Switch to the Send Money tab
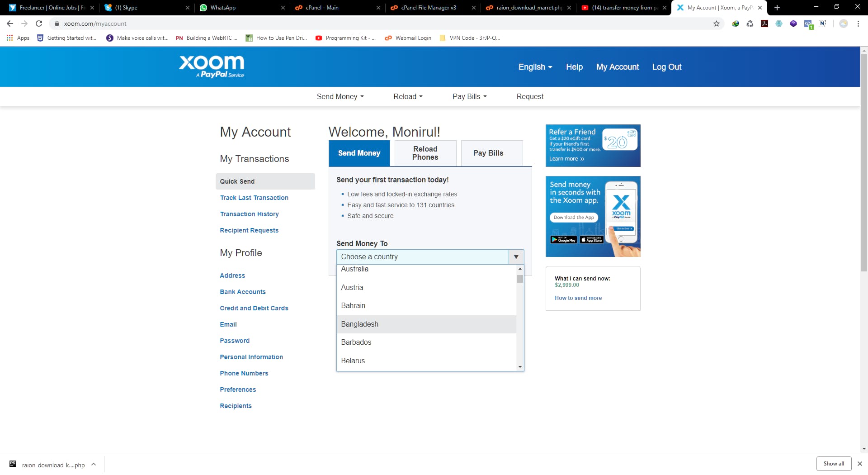Image resolution: width=868 pixels, height=475 pixels. (359, 153)
